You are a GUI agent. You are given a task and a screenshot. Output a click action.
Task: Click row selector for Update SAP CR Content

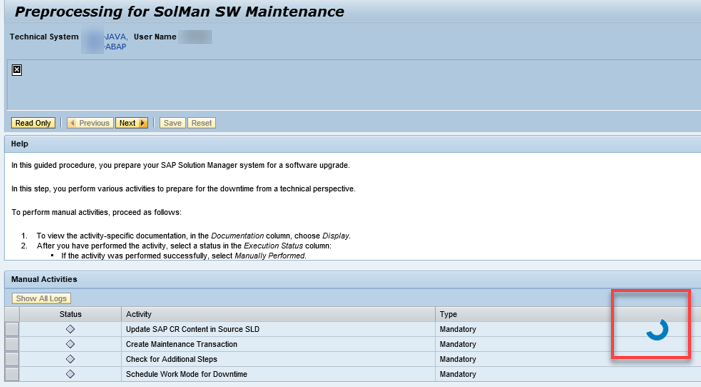(x=12, y=329)
